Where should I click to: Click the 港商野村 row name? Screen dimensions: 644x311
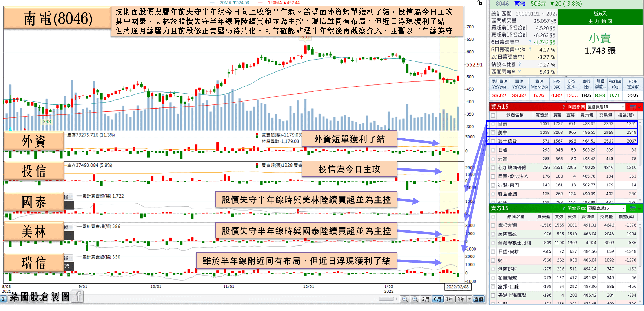point(507,269)
